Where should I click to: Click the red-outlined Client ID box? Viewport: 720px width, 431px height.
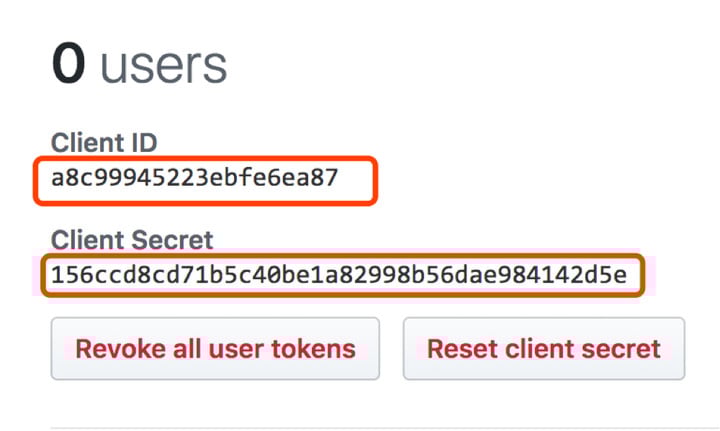pos(205,180)
